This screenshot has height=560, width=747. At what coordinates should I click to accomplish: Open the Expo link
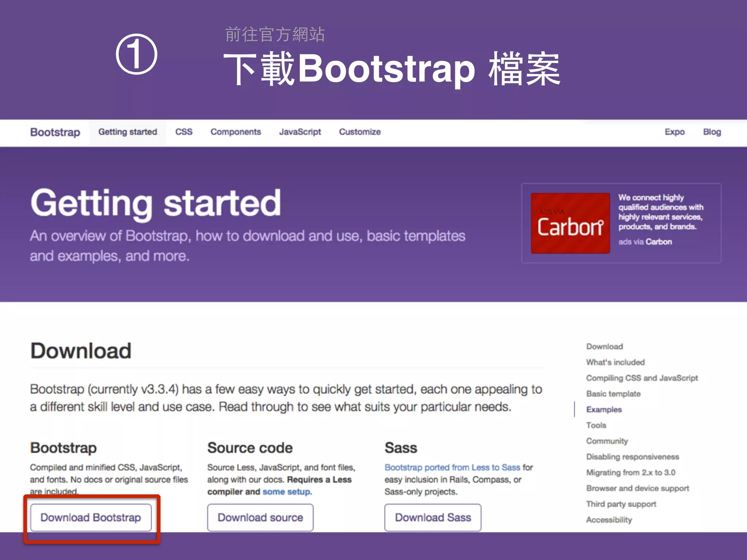pos(674,132)
